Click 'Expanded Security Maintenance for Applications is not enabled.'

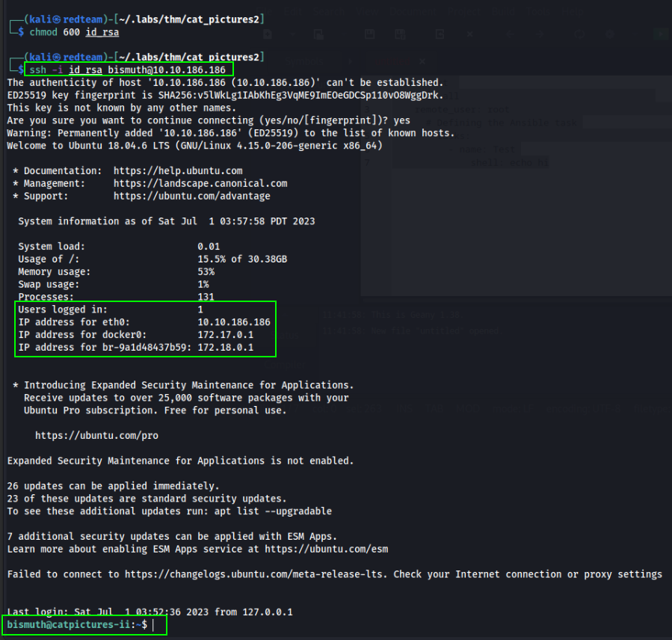pos(180,461)
